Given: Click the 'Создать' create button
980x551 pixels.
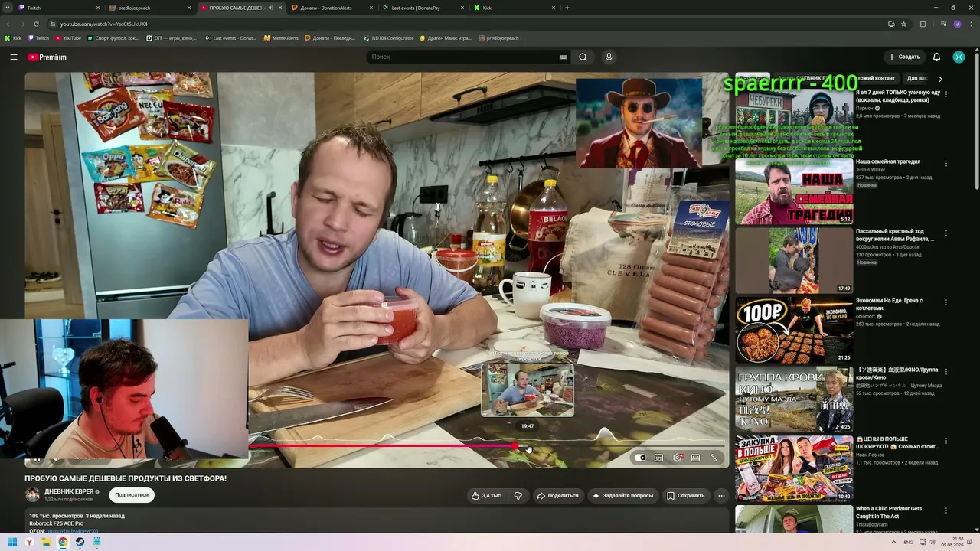Looking at the screenshot, I should click(903, 57).
